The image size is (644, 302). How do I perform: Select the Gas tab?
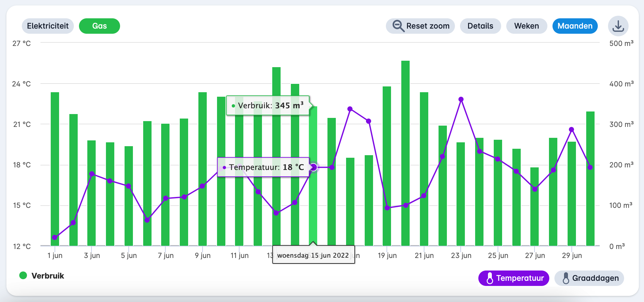coord(99,26)
